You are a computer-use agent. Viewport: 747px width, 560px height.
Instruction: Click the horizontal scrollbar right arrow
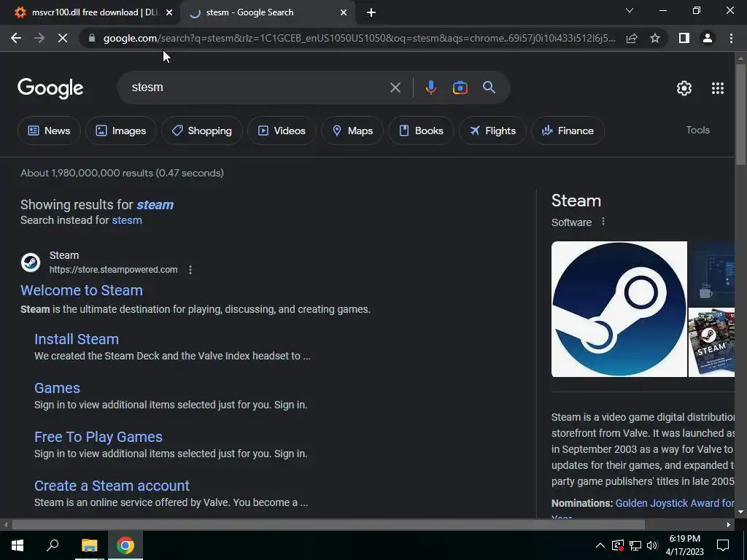[729, 525]
